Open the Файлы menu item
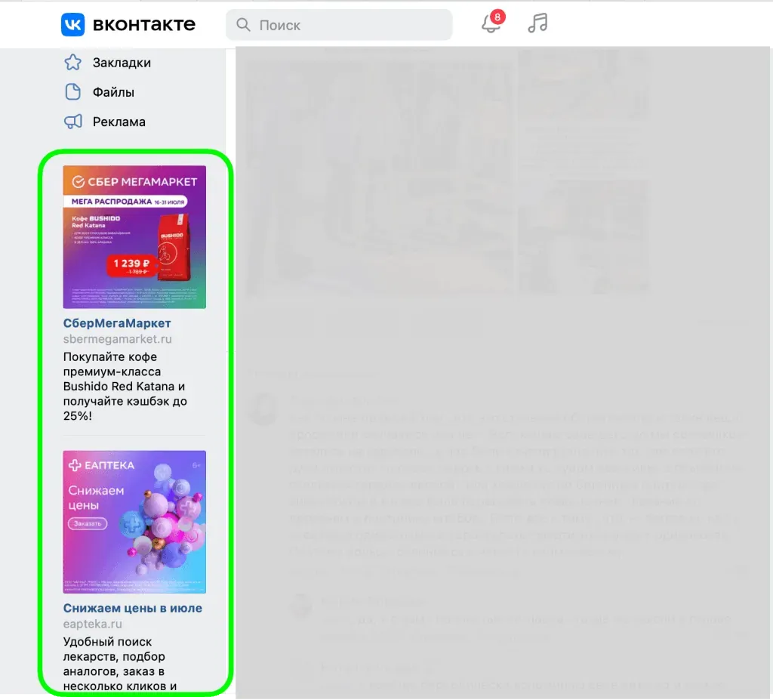 click(x=113, y=92)
